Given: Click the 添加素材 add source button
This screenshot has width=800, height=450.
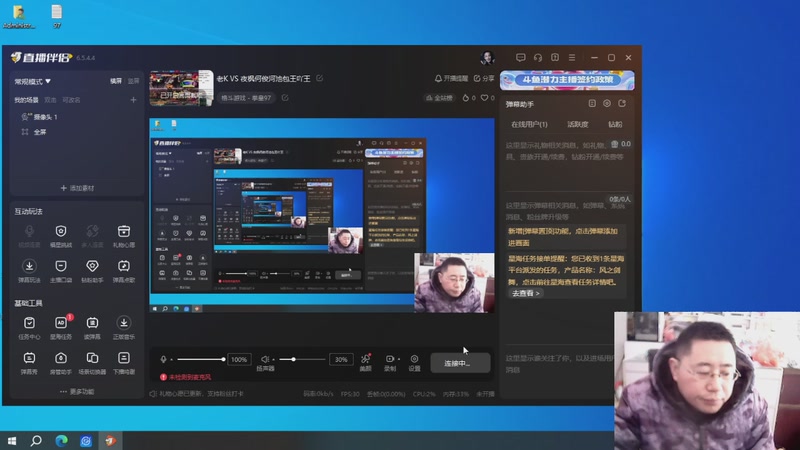Looking at the screenshot, I should tap(77, 188).
